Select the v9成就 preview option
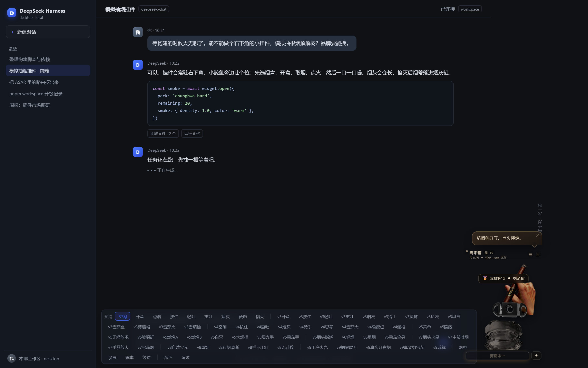This screenshot has width=588, height=368. (439, 347)
